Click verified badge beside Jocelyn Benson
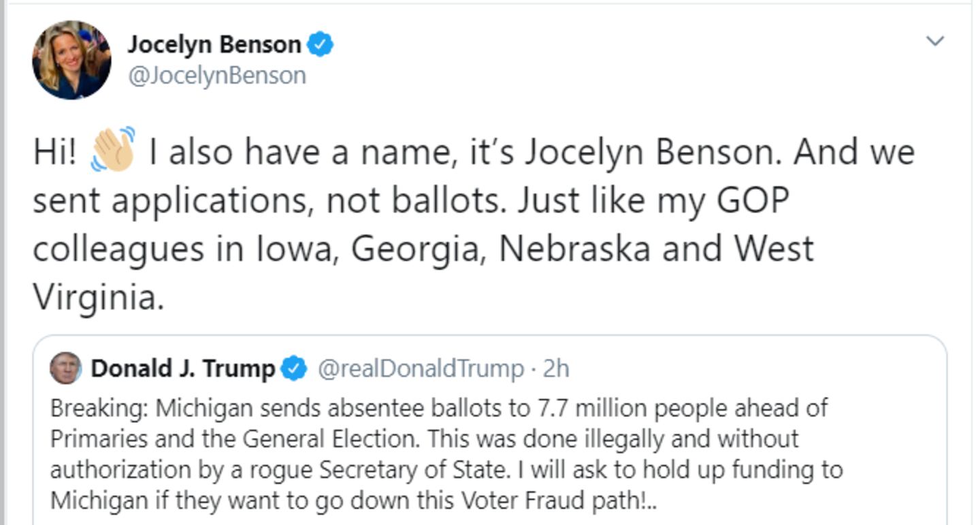This screenshot has height=525, width=980. tap(321, 45)
